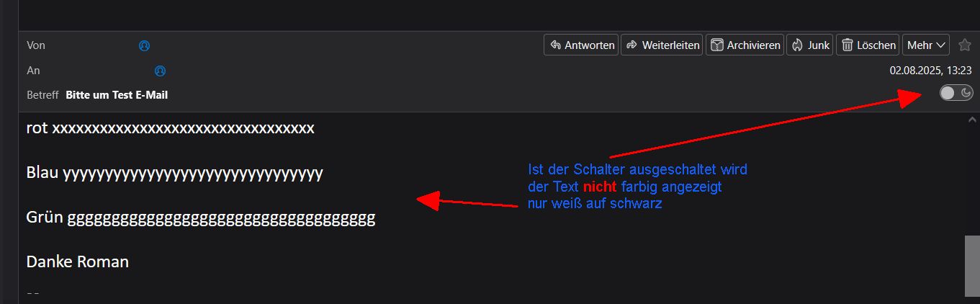
Task: Mark message as Junk with flame icon
Action: pyautogui.click(x=810, y=45)
